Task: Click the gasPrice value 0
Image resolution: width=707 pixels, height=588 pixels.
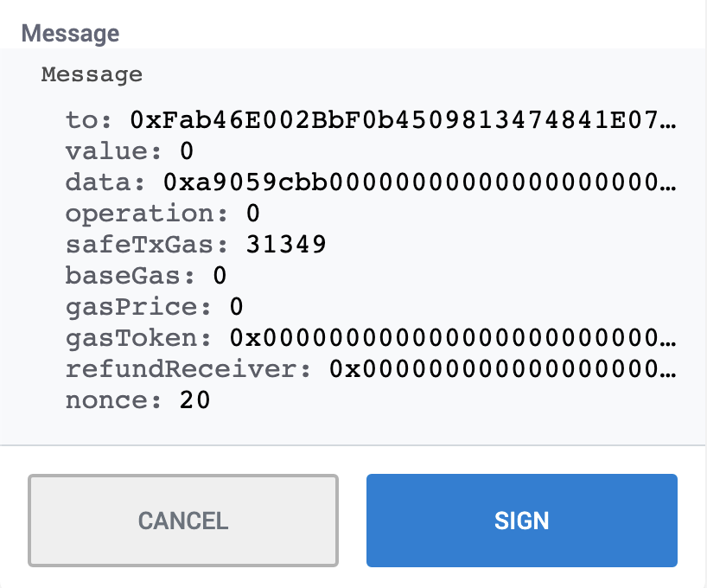Action: point(235,307)
